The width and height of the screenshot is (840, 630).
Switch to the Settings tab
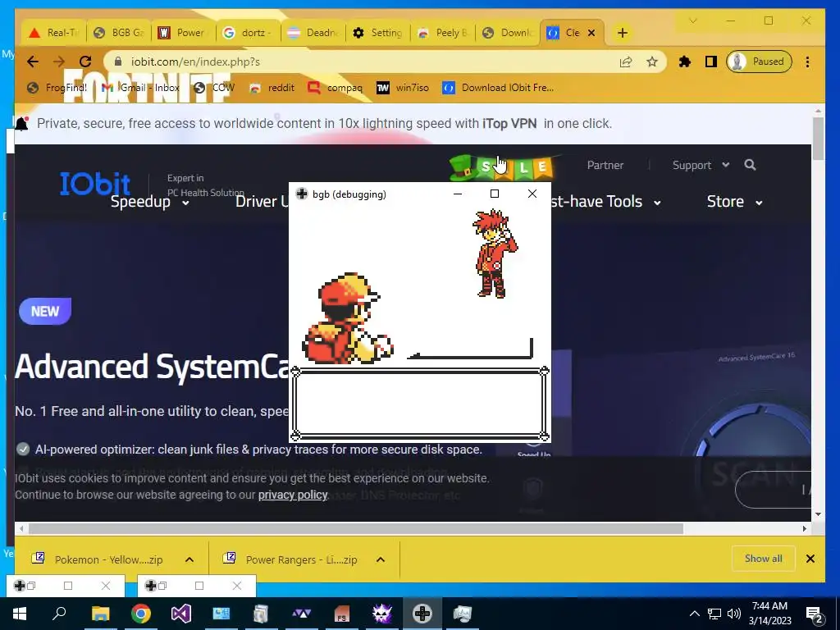[x=377, y=33]
